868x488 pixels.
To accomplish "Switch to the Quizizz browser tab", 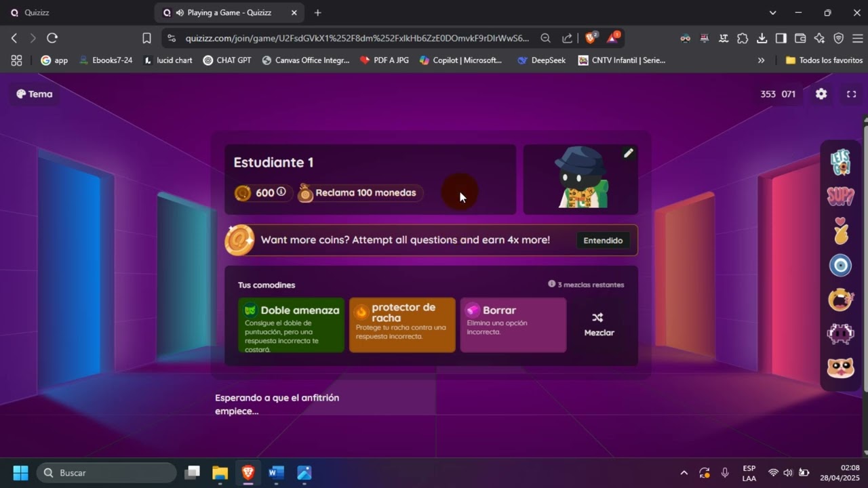I will click(x=76, y=13).
